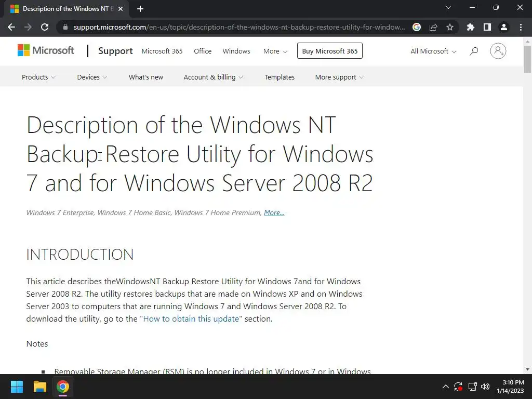This screenshot has width=532, height=399.
Task: Select the Description of the Windows NT tab
Action: tap(66, 9)
